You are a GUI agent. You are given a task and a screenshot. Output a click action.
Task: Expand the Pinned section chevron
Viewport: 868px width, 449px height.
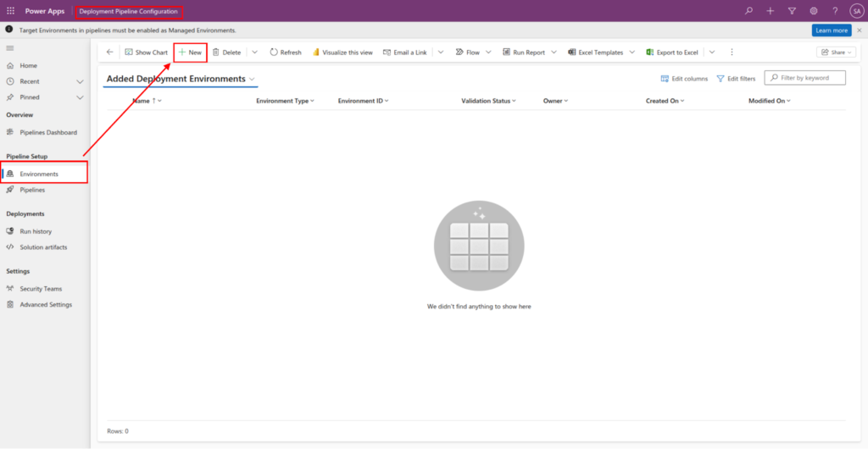pos(80,98)
